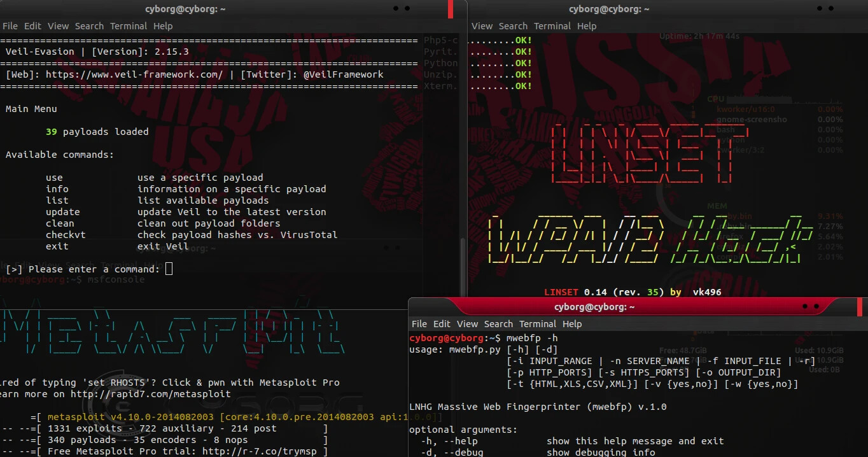
Task: Click the '-h, --help' argument entry
Action: tap(449, 441)
